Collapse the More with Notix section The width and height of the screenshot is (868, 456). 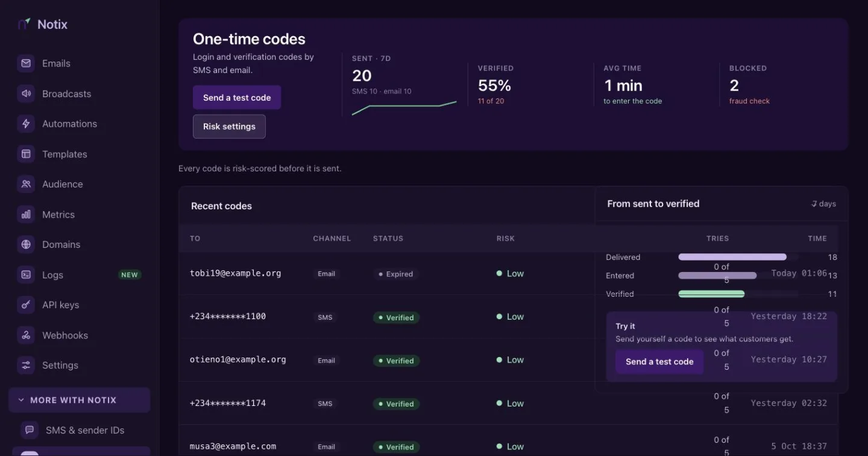[x=79, y=400]
